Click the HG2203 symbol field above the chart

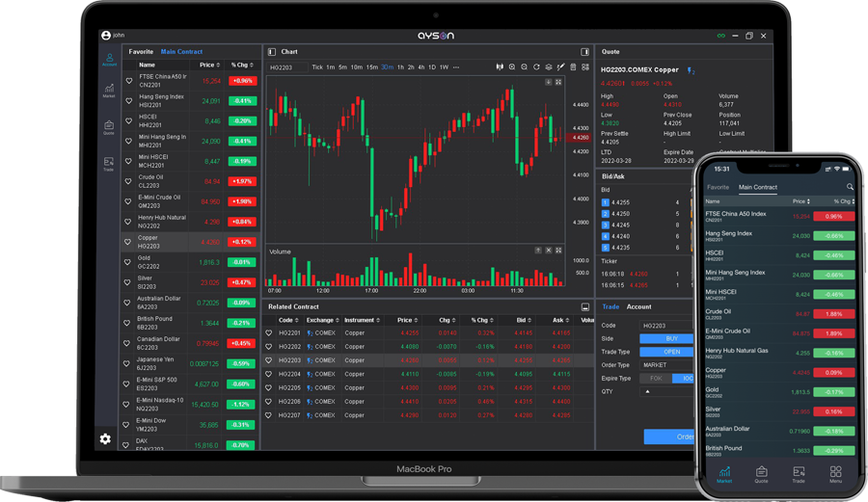[x=285, y=67]
